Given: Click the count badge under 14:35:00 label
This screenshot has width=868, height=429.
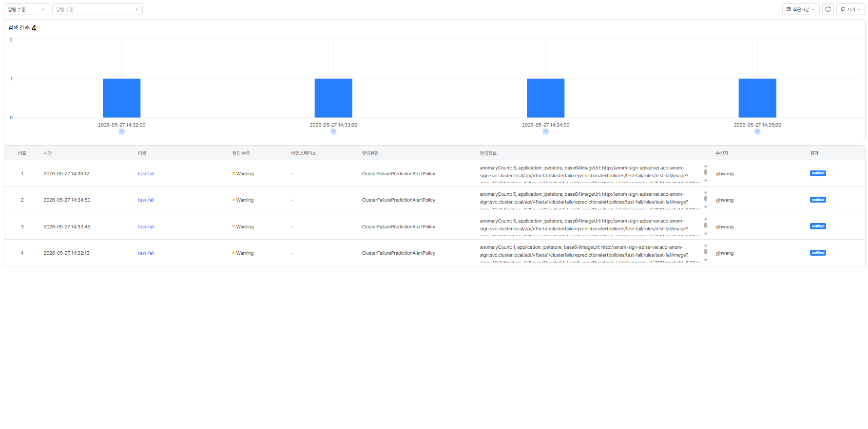Looking at the screenshot, I should 757,131.
